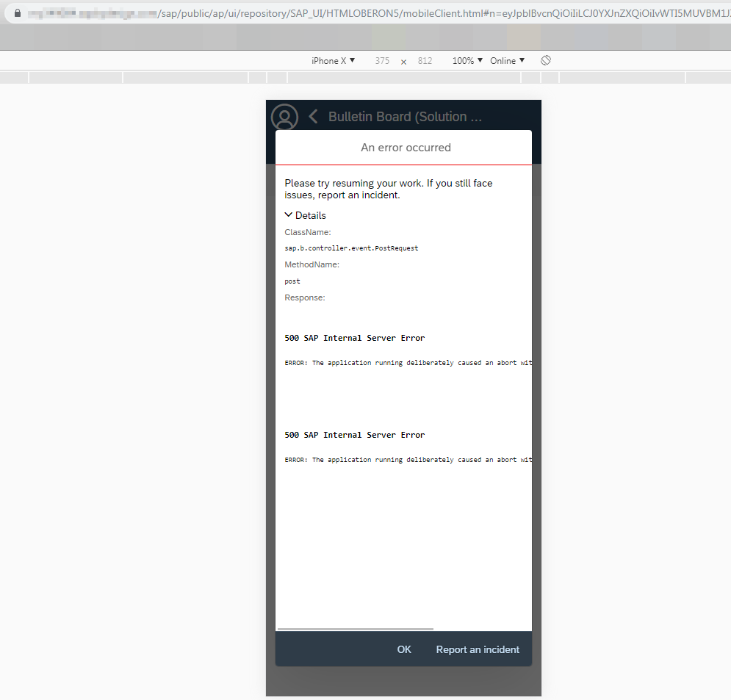Viewport: 731px width, 700px height.
Task: Click the Bulletin Board header title
Action: (405, 117)
